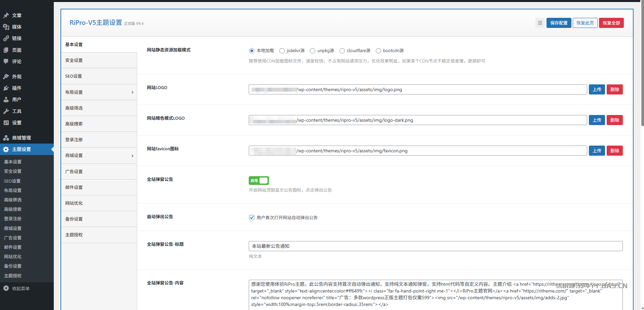This screenshot has height=310, width=644.
Task: Select the jsdelivr源 radio option
Action: [282, 51]
